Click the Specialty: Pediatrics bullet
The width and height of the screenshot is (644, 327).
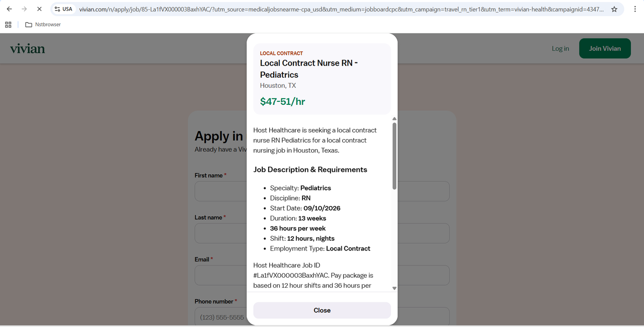coord(300,188)
